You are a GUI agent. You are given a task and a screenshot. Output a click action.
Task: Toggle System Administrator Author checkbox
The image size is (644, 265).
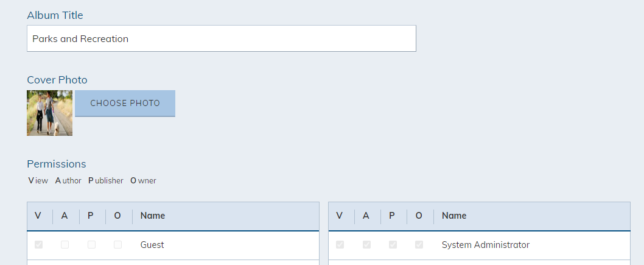(367, 245)
